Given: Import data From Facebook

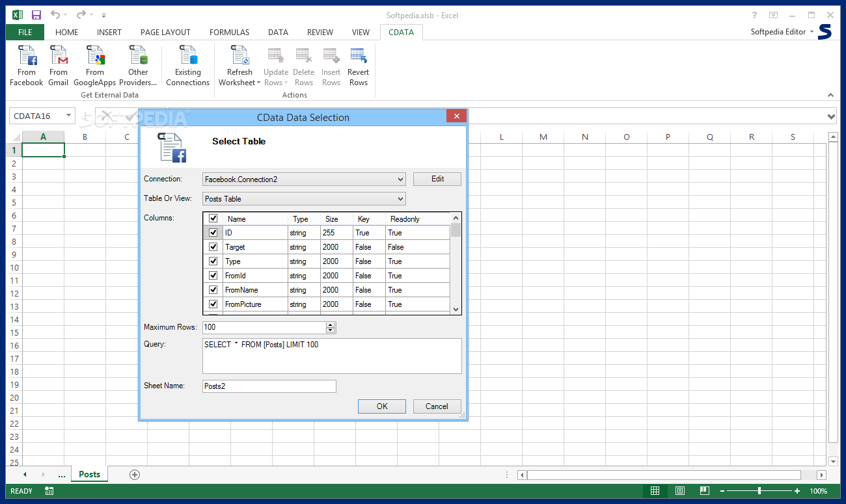Looking at the screenshot, I should point(27,66).
